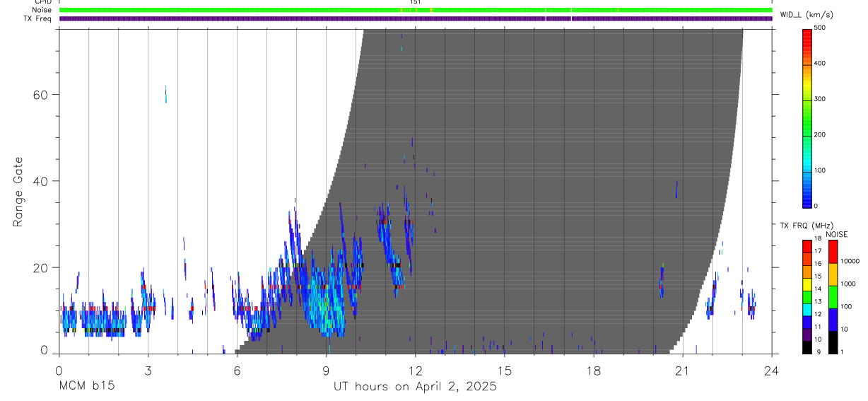Click the CPID value '151' at top

(x=416, y=2)
